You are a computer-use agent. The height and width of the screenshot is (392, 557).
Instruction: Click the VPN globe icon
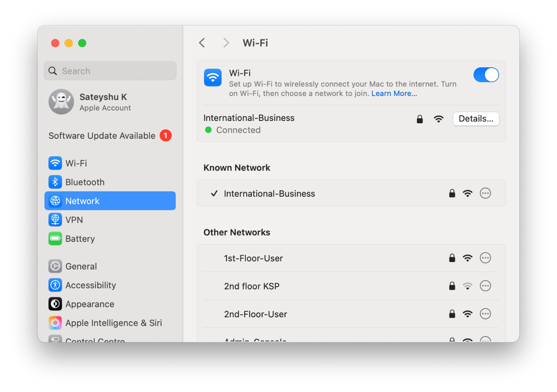point(55,220)
